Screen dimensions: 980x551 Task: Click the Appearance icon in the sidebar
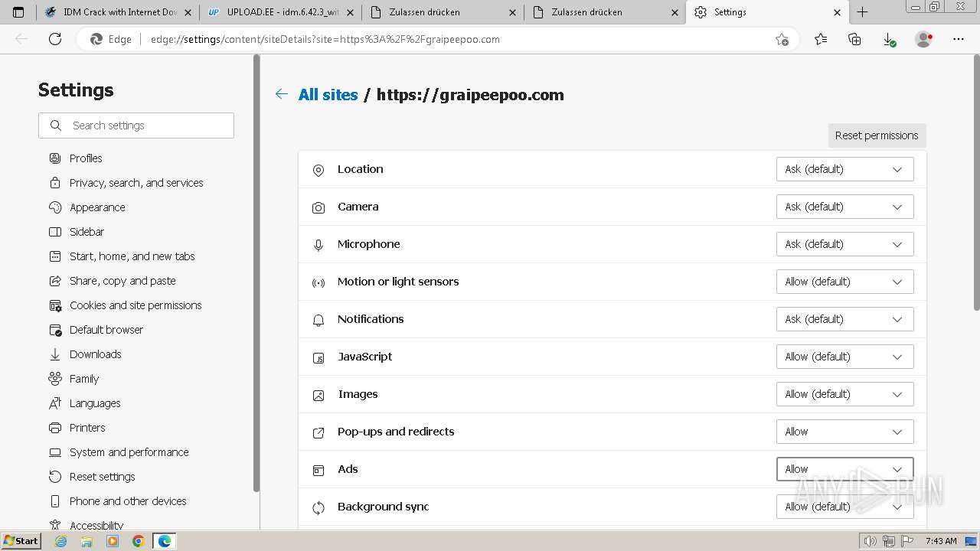click(x=55, y=207)
